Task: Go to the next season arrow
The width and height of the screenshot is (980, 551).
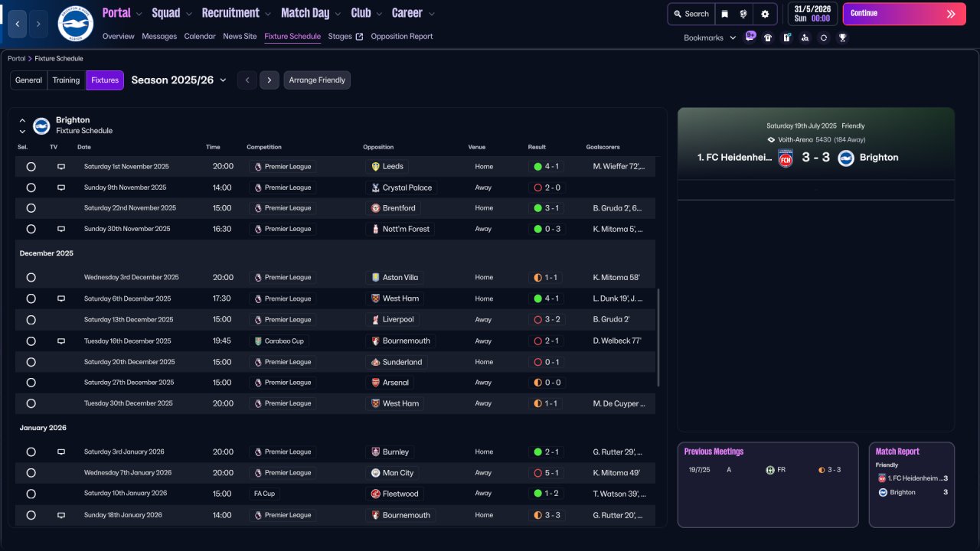Action: click(269, 80)
